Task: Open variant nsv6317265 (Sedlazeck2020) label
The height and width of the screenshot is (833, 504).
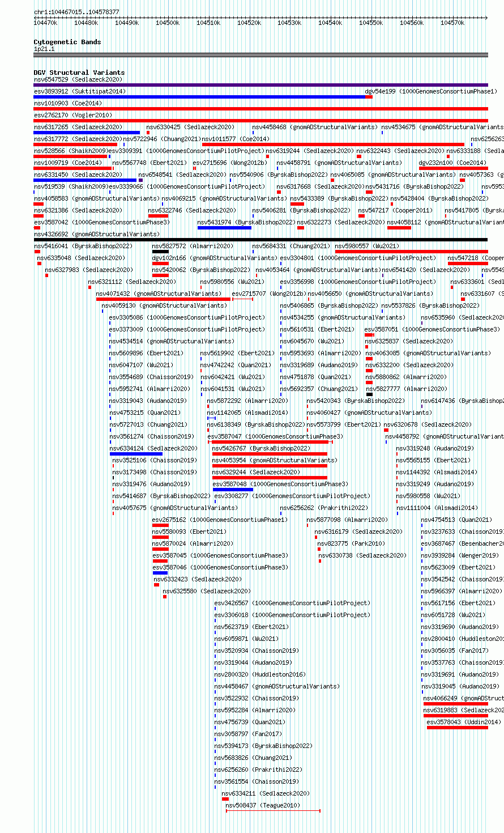Action: click(x=78, y=127)
